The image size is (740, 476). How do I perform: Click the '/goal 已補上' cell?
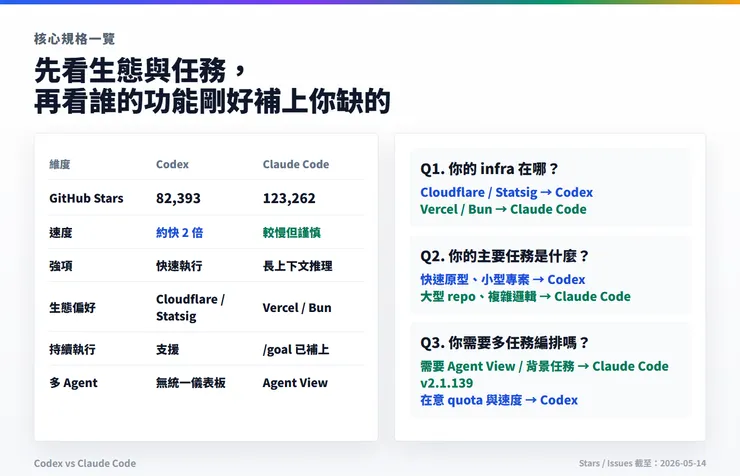[x=296, y=350]
